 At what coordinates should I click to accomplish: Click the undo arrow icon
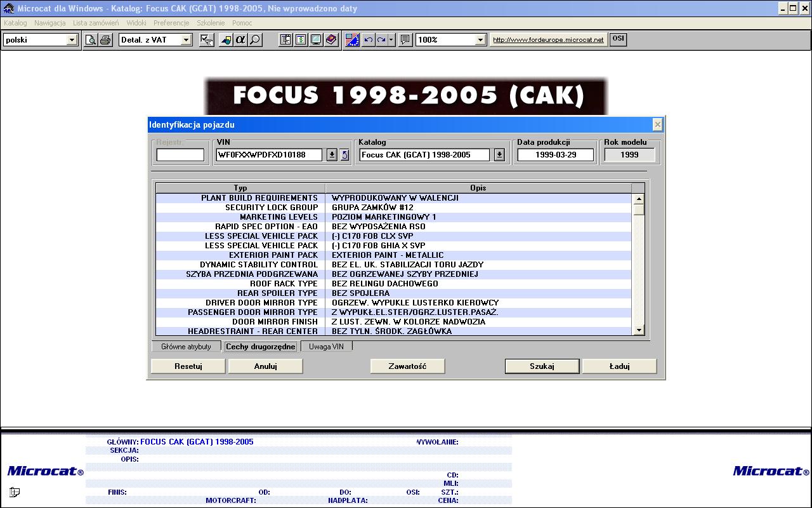[x=368, y=40]
